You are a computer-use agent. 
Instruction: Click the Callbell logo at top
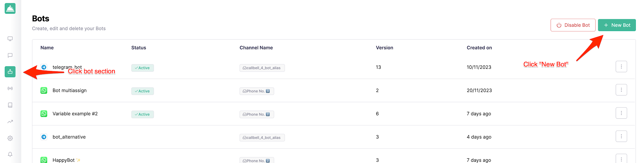(x=10, y=8)
